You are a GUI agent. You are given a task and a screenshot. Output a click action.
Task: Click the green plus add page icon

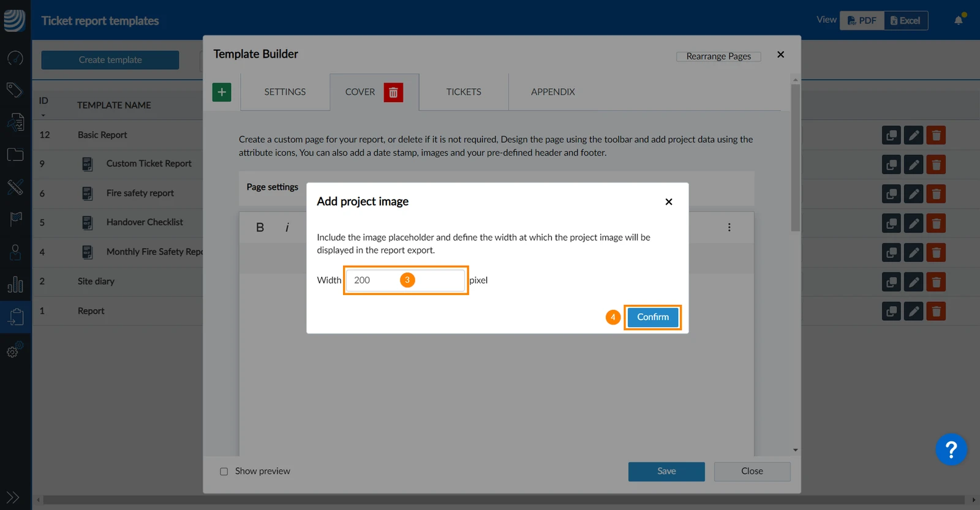pos(222,92)
